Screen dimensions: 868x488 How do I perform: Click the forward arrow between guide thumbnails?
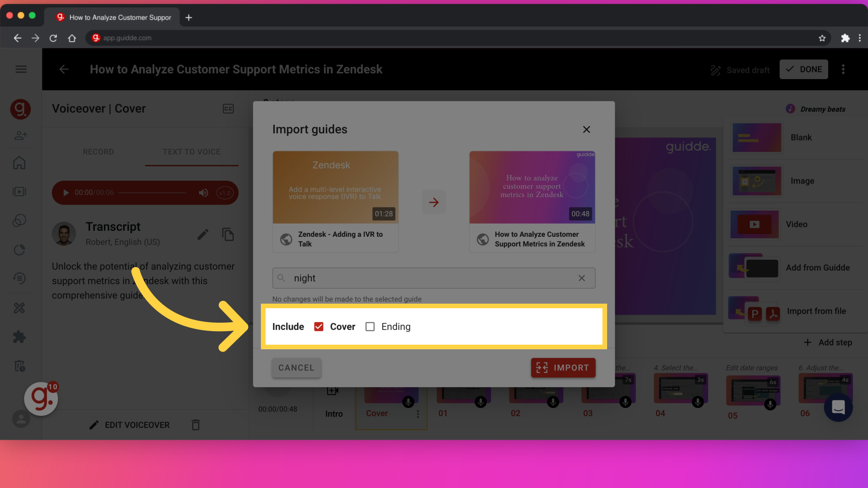coord(434,202)
